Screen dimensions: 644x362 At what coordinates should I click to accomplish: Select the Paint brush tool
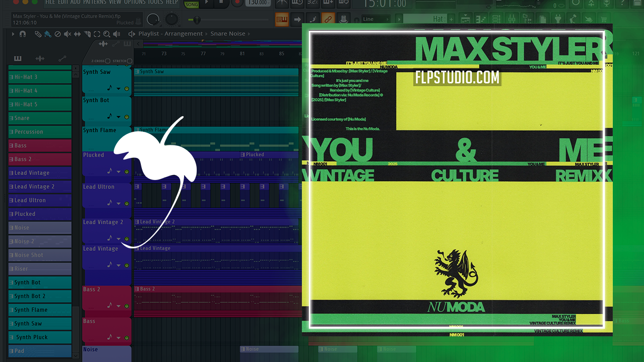(x=47, y=34)
